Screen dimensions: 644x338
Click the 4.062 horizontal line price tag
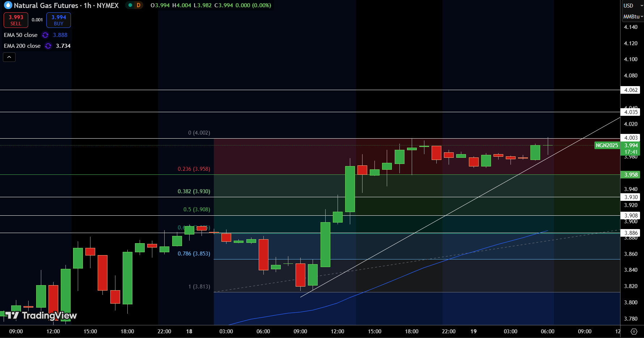tap(631, 90)
